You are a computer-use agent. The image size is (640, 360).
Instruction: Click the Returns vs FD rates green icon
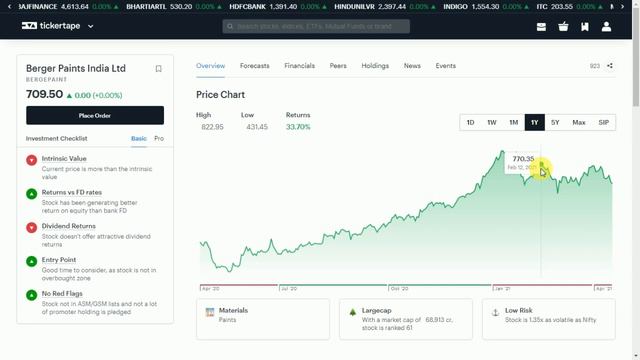coord(31,194)
